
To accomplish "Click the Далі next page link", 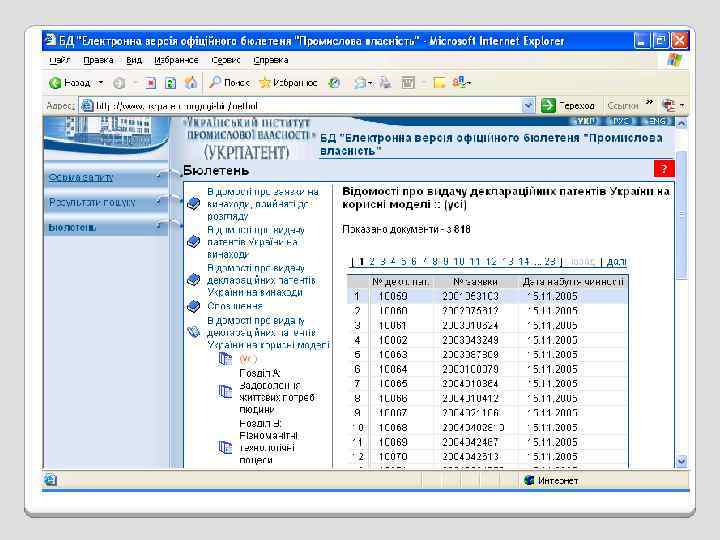I will (616, 261).
